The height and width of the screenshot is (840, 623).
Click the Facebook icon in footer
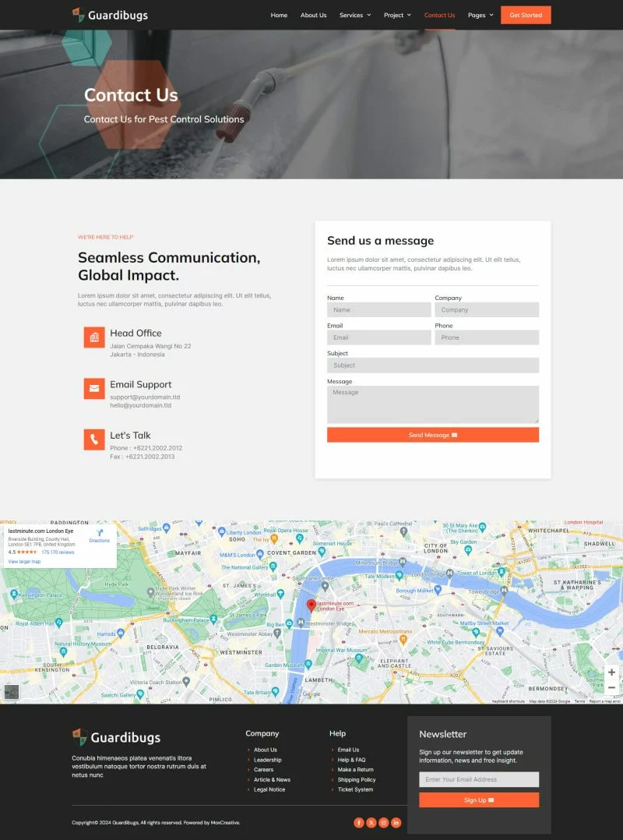[359, 822]
